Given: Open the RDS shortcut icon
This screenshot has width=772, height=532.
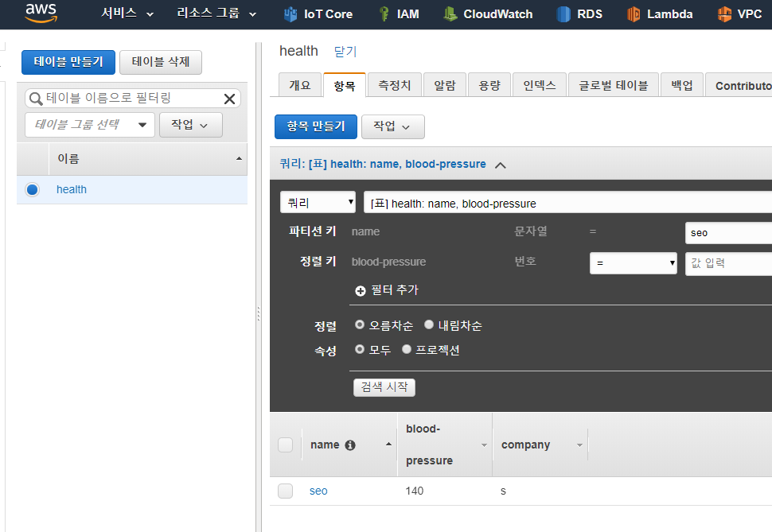Looking at the screenshot, I should [x=563, y=14].
